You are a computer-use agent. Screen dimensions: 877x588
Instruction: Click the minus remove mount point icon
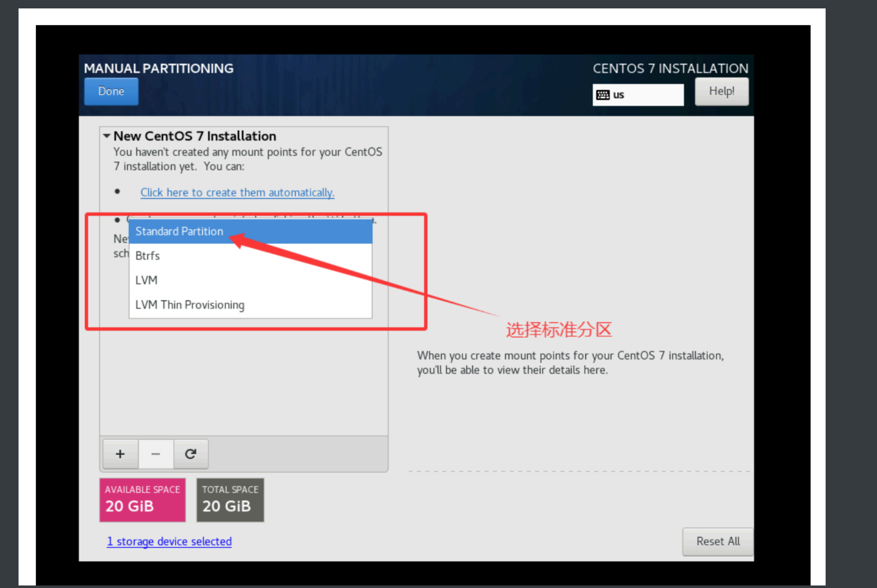point(155,454)
